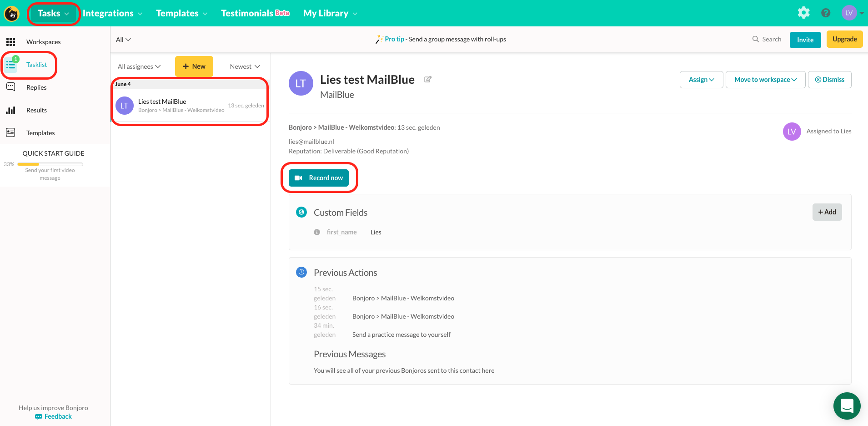Open the Move to workspace dropdown
Screen dimensions: 868x426
[766, 80]
